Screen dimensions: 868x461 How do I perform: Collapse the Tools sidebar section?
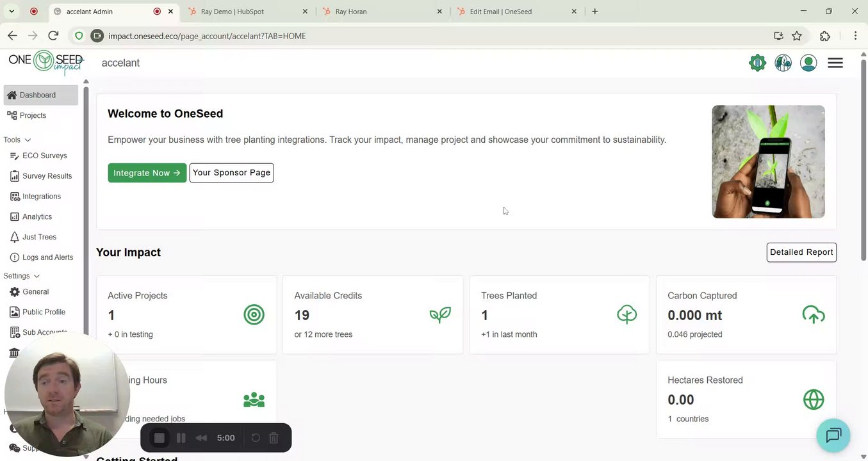pos(28,140)
